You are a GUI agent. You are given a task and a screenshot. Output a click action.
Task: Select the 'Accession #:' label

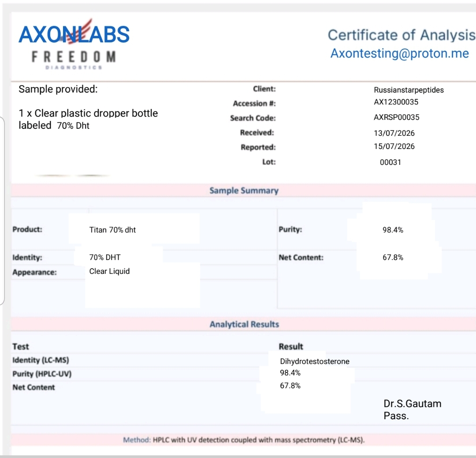254,104
